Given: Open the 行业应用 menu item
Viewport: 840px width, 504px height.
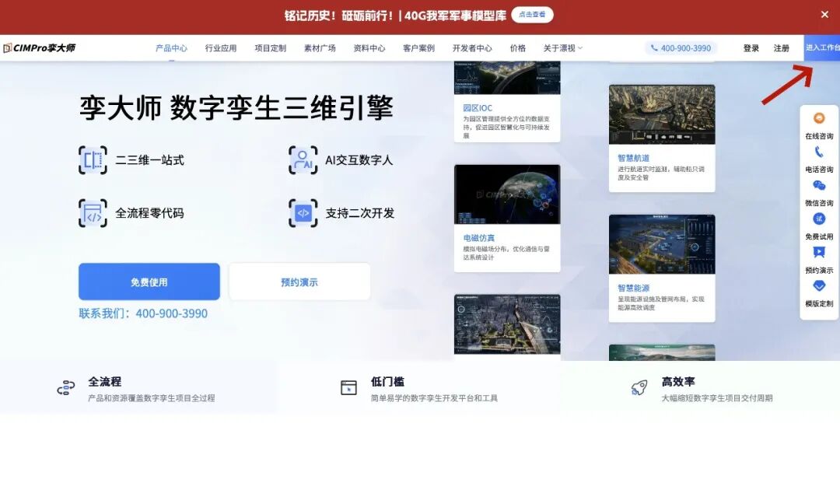Looking at the screenshot, I should tap(221, 48).
